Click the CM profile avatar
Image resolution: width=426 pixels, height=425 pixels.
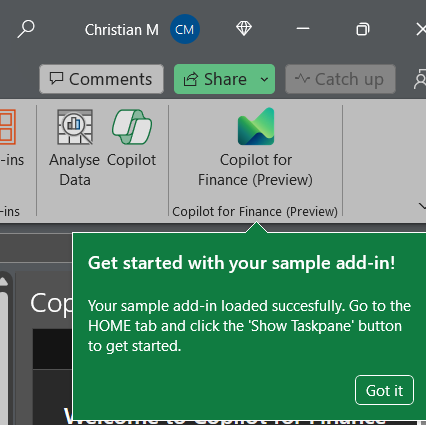tap(185, 29)
